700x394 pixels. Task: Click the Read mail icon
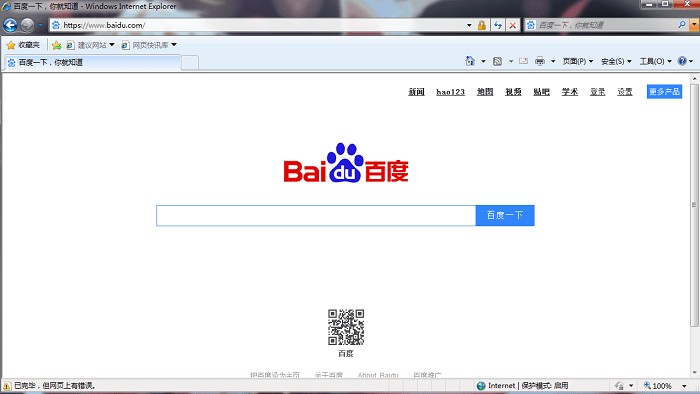tap(523, 61)
